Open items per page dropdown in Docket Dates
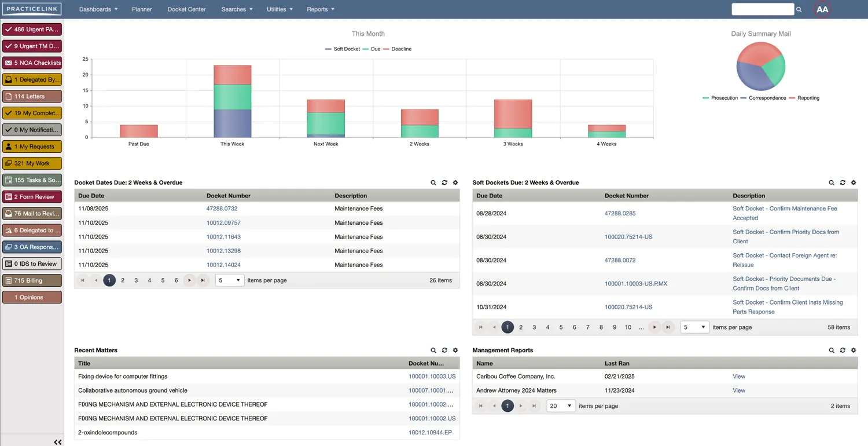This screenshot has width=868, height=446. 230,280
